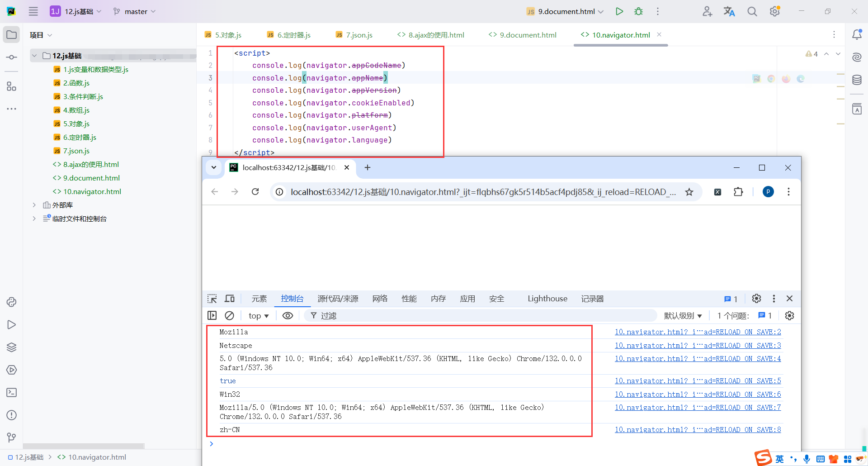Clear the console with the ban icon
The image size is (868, 466).
229,316
